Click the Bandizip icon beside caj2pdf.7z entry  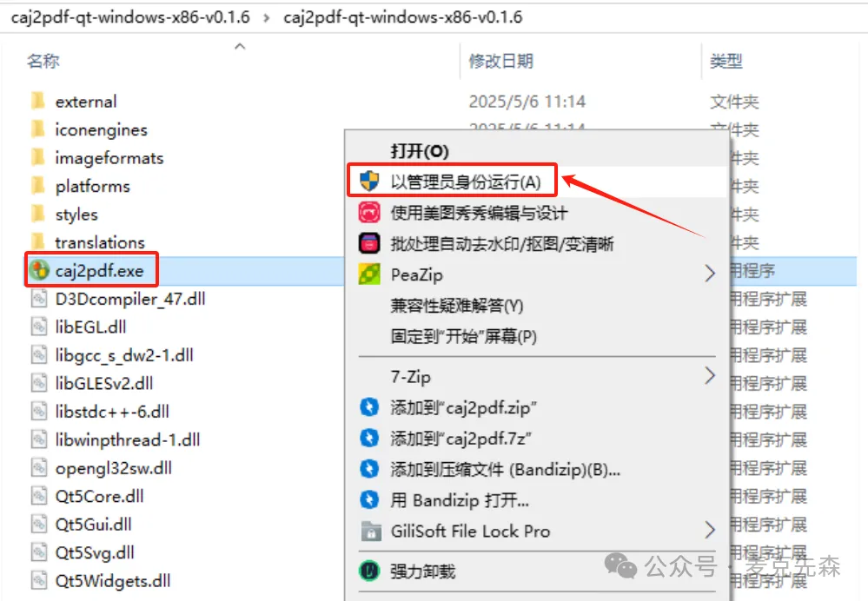click(369, 438)
